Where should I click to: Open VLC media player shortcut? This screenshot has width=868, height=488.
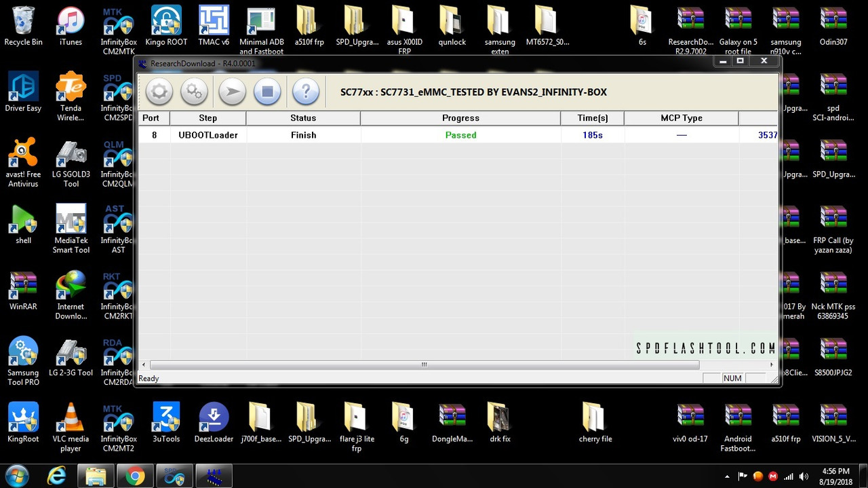[x=71, y=427]
